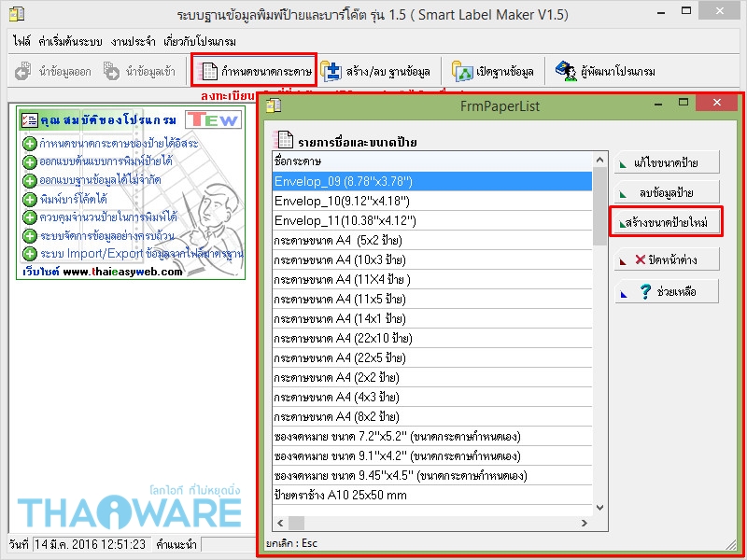Minimize the FrmPaperList window

point(658,104)
